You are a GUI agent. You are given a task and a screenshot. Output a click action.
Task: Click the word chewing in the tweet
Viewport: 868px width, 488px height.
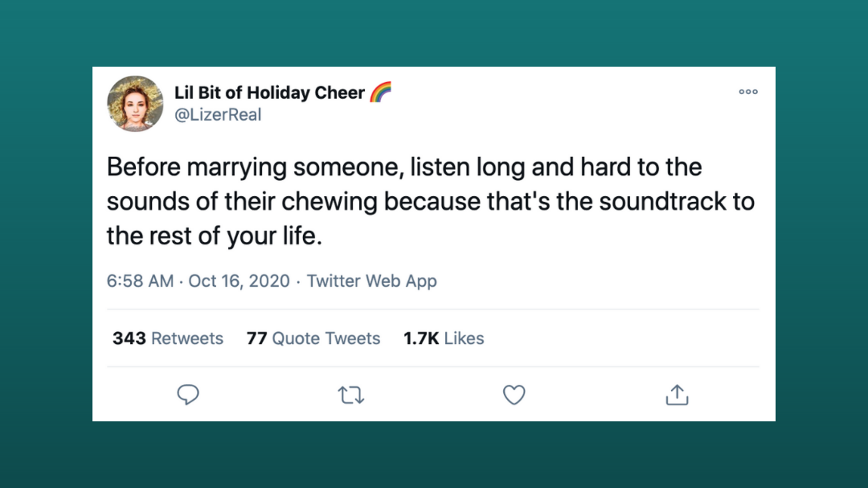330,202
